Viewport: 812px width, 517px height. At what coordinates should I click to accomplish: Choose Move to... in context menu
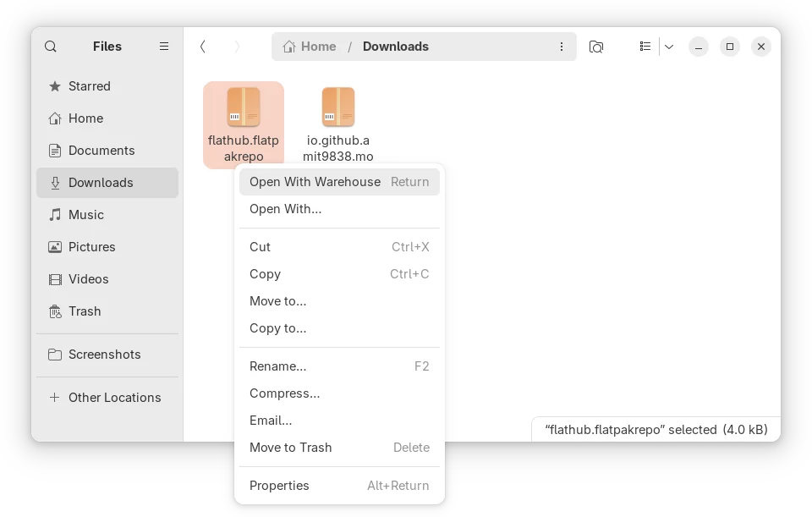(339, 301)
